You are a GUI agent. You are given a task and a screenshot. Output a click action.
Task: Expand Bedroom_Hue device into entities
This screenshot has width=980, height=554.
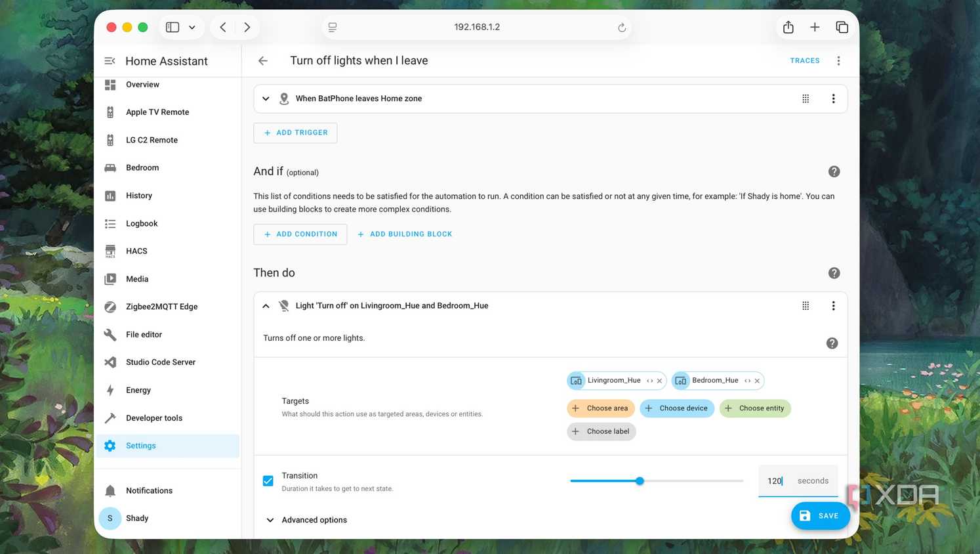tap(747, 381)
